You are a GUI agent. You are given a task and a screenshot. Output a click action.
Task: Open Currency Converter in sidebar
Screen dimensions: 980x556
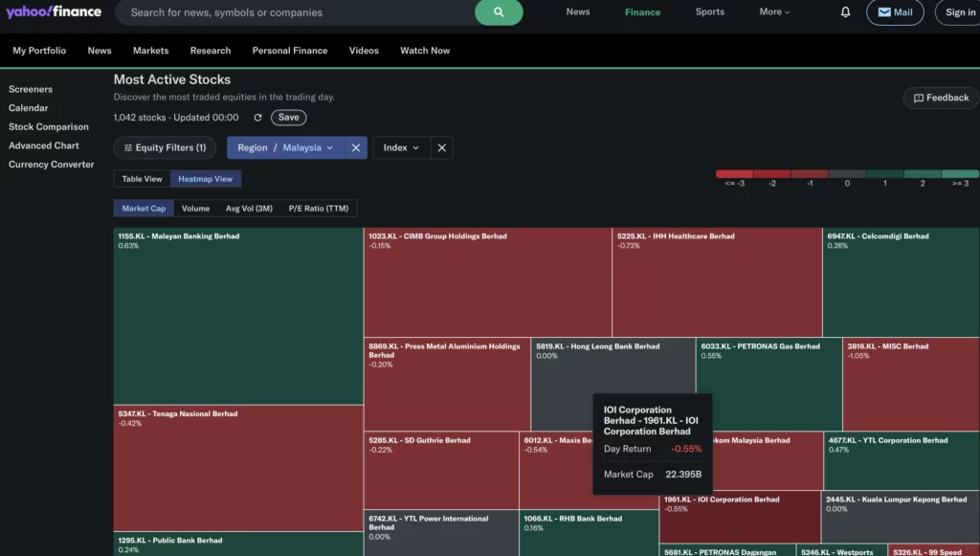tap(52, 165)
